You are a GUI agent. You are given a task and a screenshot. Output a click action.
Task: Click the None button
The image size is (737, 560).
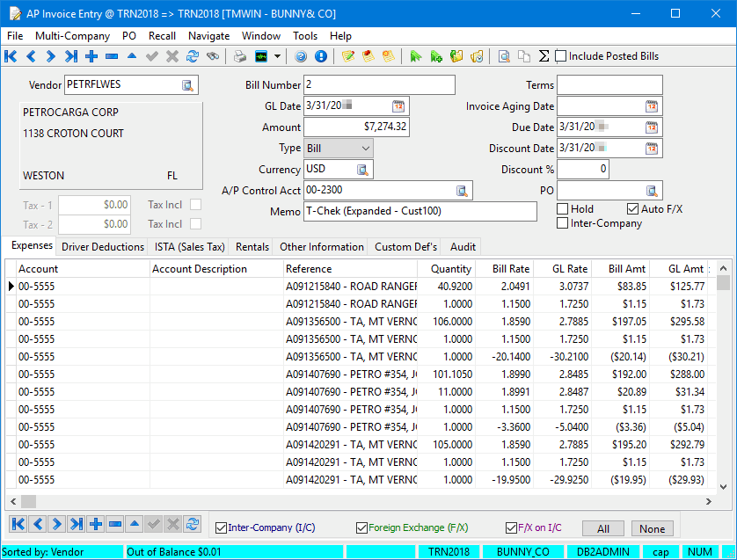[652, 528]
